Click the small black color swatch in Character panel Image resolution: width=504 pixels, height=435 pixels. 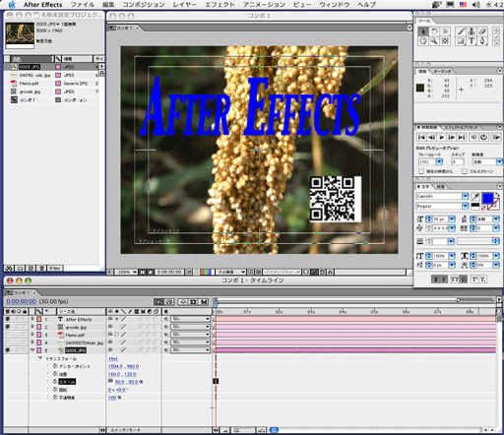click(x=475, y=206)
